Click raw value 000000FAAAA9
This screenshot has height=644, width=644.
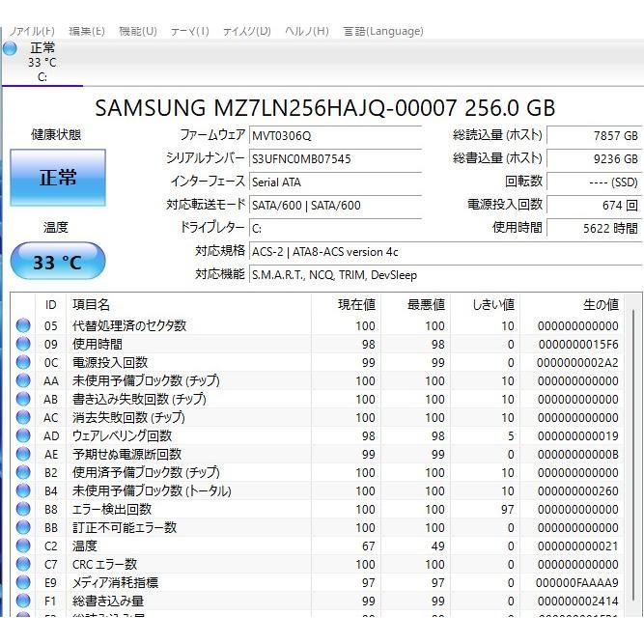pyautogui.click(x=577, y=583)
